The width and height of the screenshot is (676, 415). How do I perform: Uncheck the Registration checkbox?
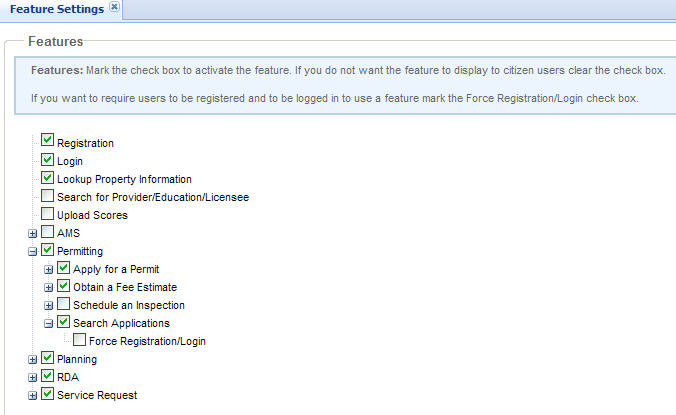click(x=47, y=142)
